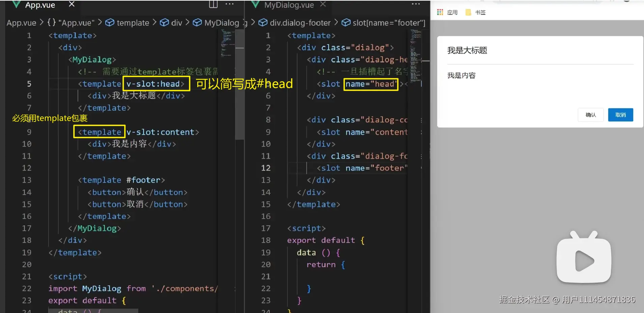Click the split editor icon
This screenshot has width=644, height=313.
pos(213,4)
